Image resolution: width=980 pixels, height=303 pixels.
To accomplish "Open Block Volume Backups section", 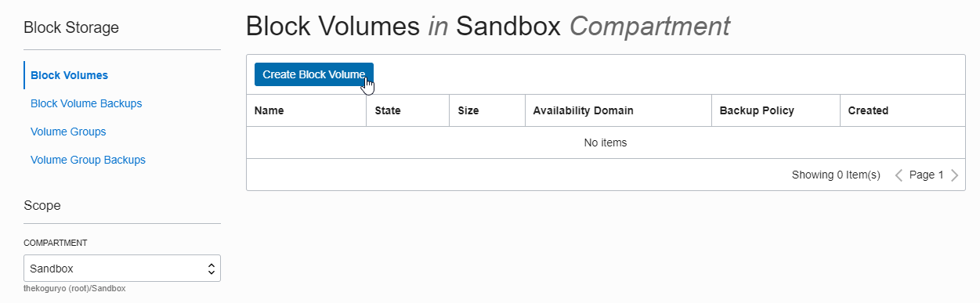I will tap(86, 103).
